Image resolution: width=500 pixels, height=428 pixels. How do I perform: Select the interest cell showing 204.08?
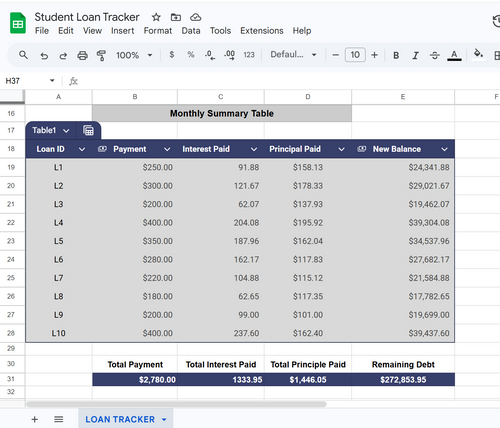tap(221, 223)
